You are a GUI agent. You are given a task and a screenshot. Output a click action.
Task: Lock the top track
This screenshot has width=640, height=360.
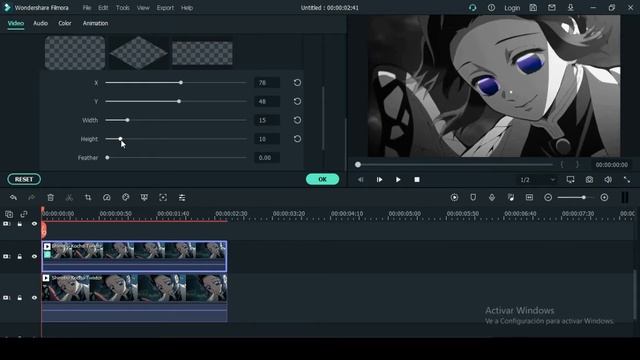click(20, 224)
